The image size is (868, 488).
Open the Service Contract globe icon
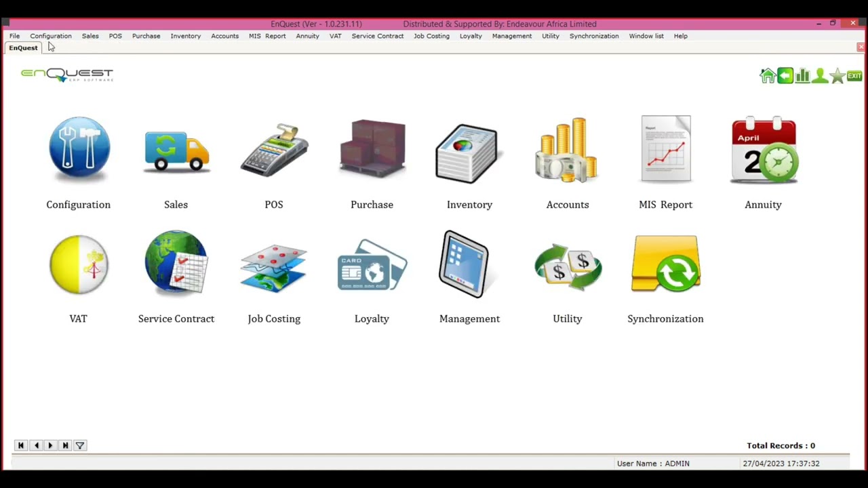coord(176,264)
